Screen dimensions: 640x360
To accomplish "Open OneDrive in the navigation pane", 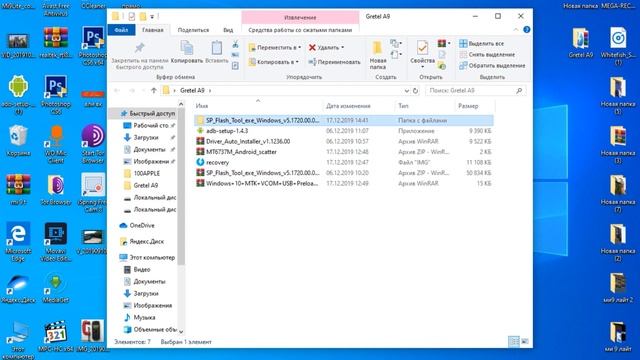I will [x=137, y=225].
